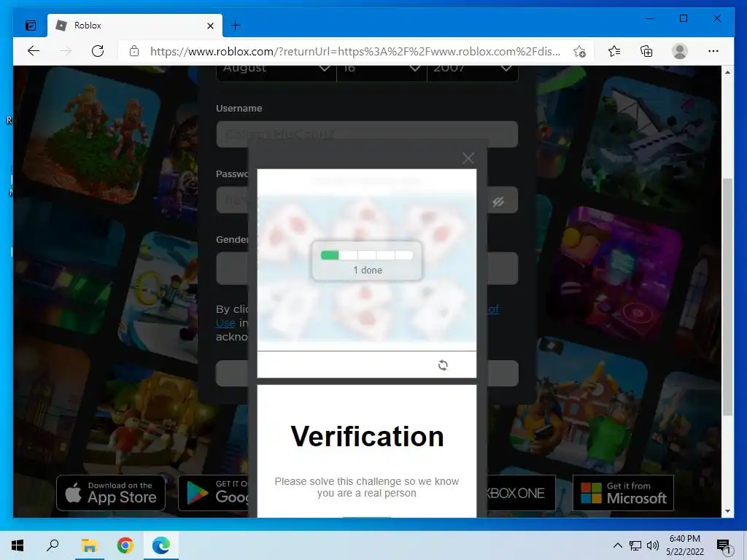Select the Roblox tab
This screenshot has height=560, width=747.
[135, 26]
